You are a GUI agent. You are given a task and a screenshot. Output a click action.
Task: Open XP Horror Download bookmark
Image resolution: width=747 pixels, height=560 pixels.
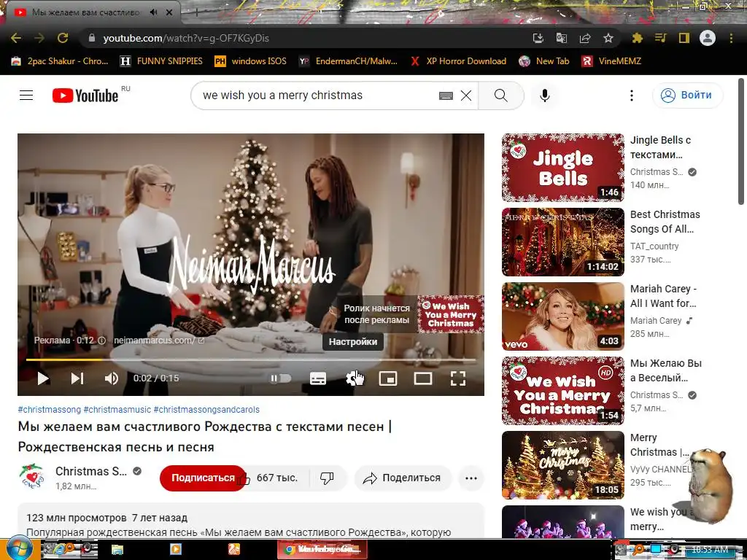tap(459, 61)
